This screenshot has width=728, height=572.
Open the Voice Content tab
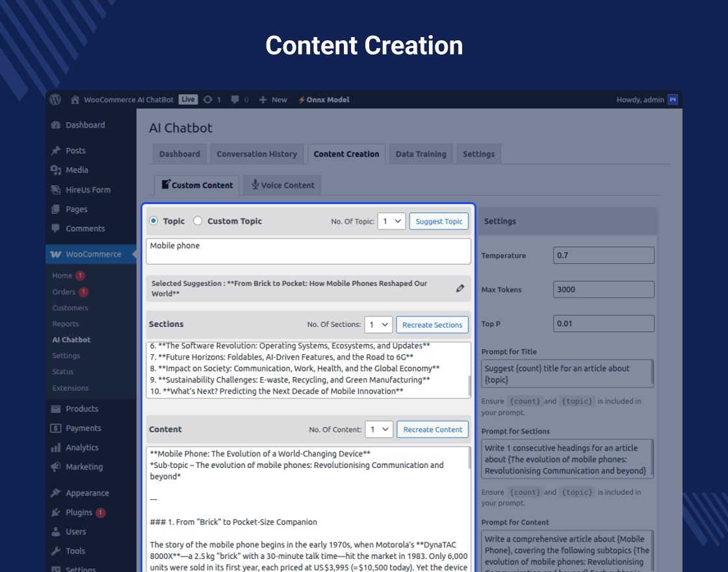point(283,185)
